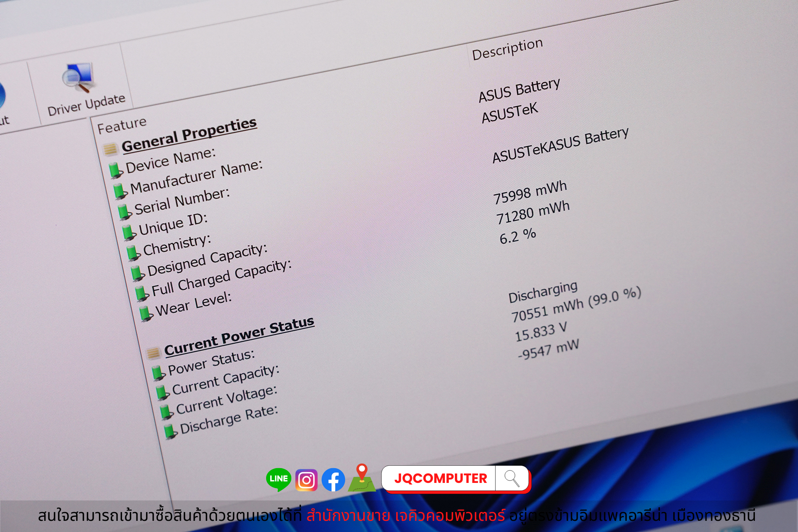Click the 75998 mWh designed capacity value
The width and height of the screenshot is (798, 532).
[530, 192]
